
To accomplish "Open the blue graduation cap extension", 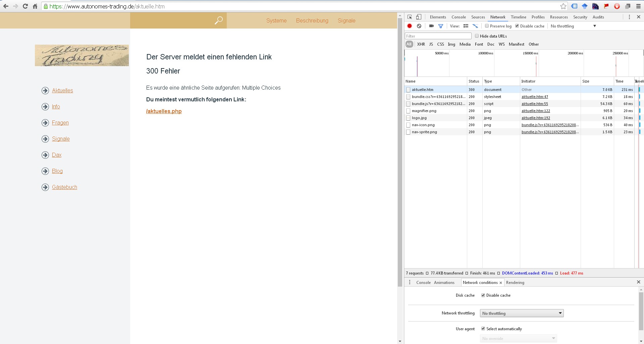I will pos(585,6).
